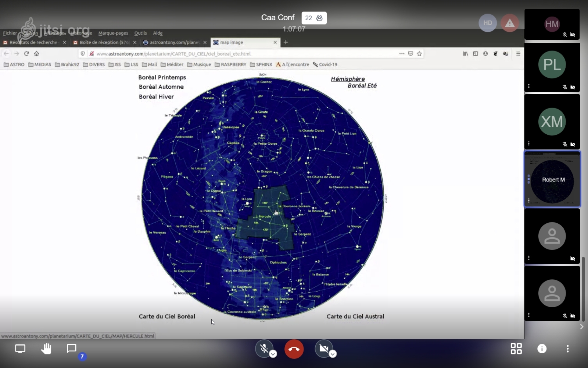
Task: Open the Aide menu
Action: coord(158,33)
